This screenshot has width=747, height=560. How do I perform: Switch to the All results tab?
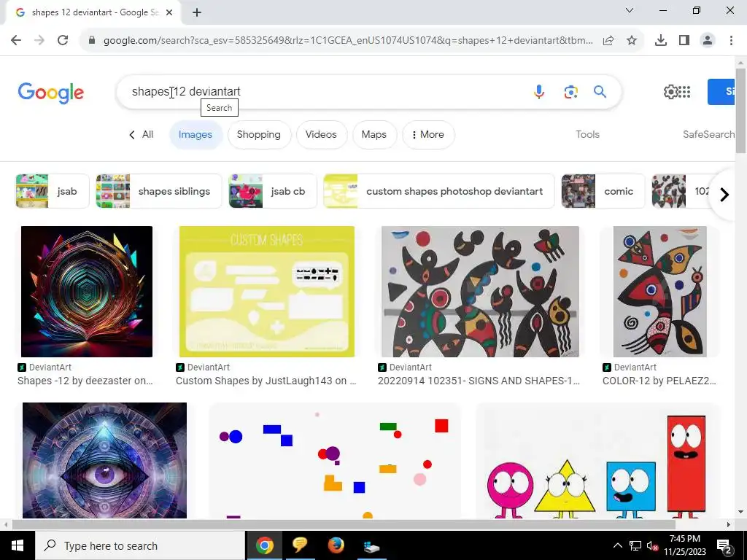tap(141, 135)
